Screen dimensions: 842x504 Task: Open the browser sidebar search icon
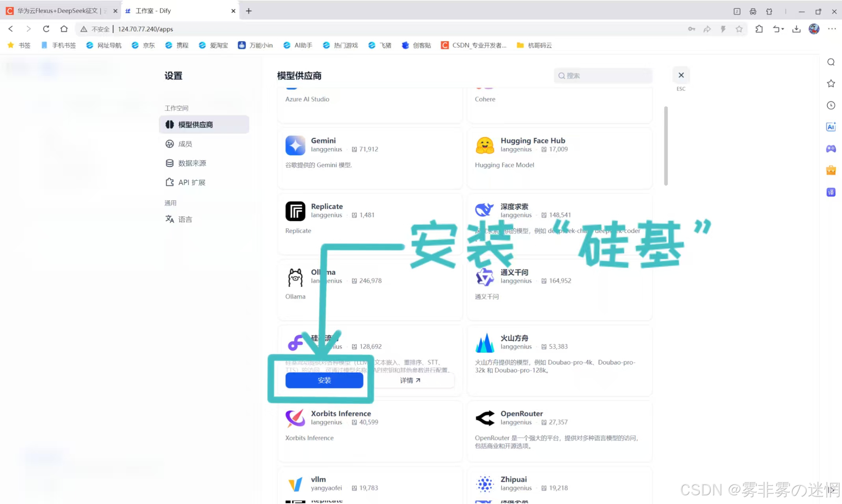pyautogui.click(x=831, y=62)
